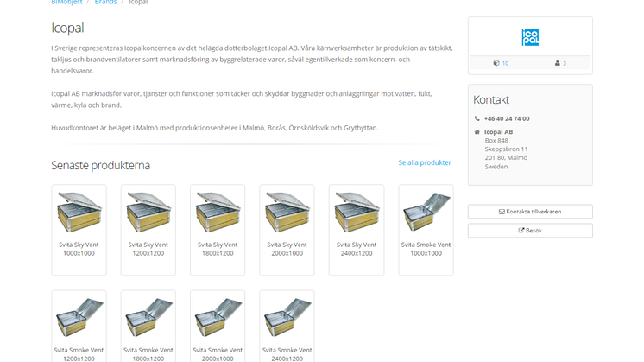Open Svita Smoke Vent 2000x1000 thumbnail

[x=218, y=318]
